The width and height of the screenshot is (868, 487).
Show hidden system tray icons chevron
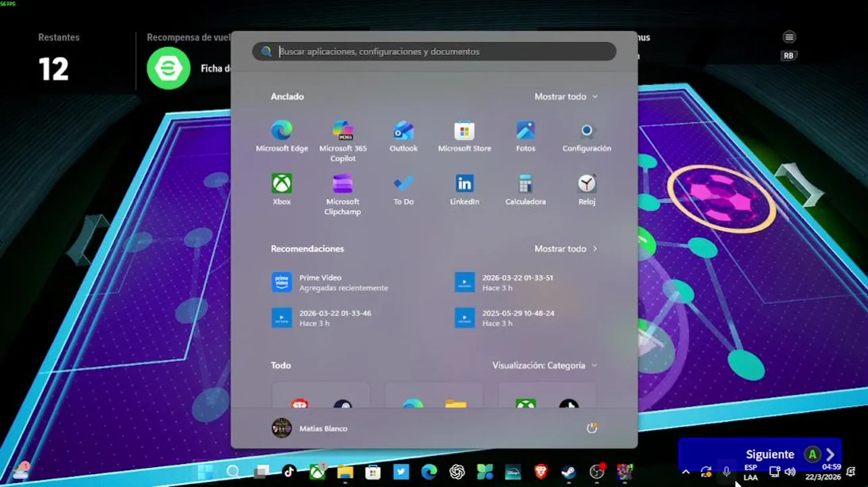pyautogui.click(x=686, y=471)
